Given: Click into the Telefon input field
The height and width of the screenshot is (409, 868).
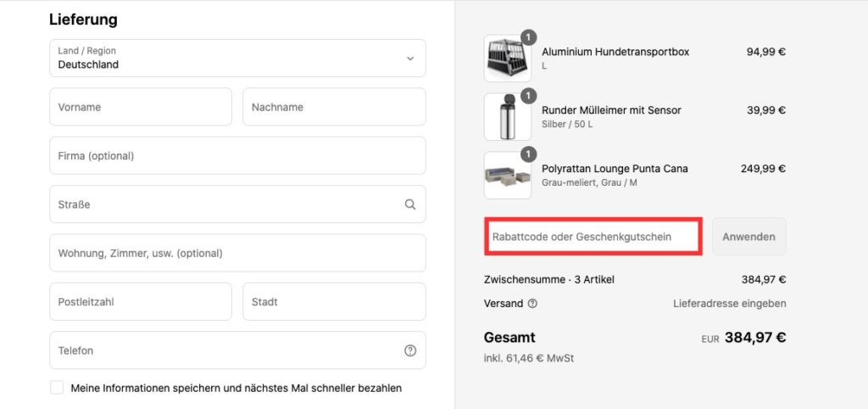Looking at the screenshot, I should pyautogui.click(x=237, y=350).
